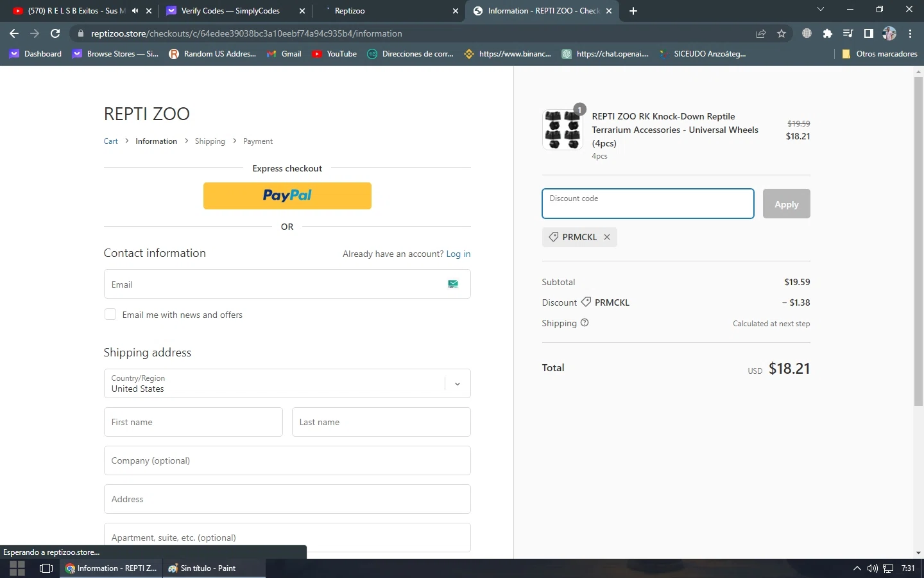Reload the page with refresh icon
The image size is (924, 578).
pyautogui.click(x=55, y=33)
